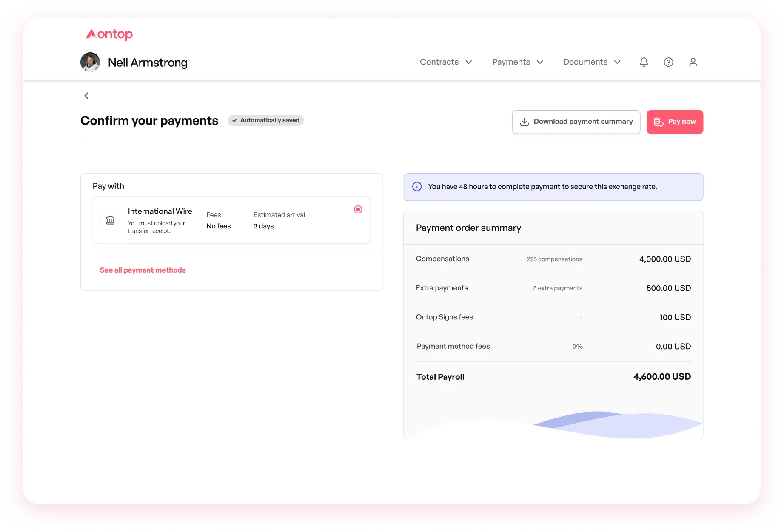This screenshot has height=532, width=784.
Task: Click the download icon on payment summary button
Action: point(525,122)
